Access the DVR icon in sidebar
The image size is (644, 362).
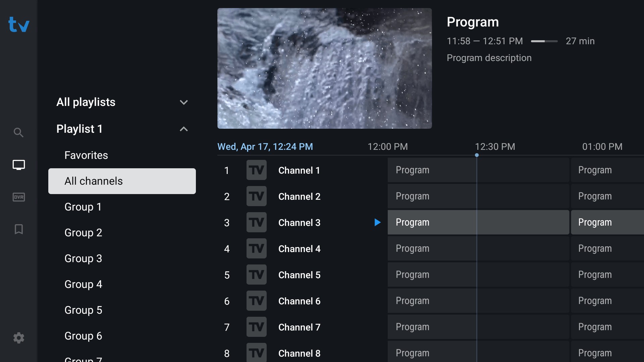19,197
